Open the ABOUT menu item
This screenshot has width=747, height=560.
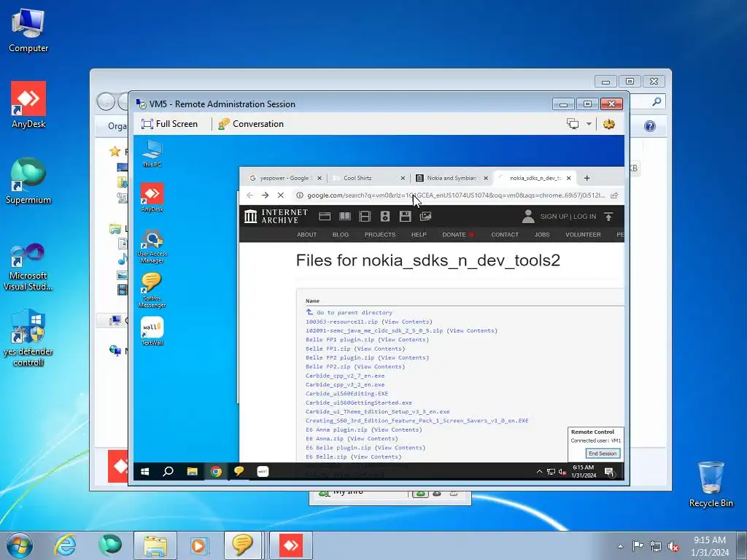pyautogui.click(x=307, y=235)
